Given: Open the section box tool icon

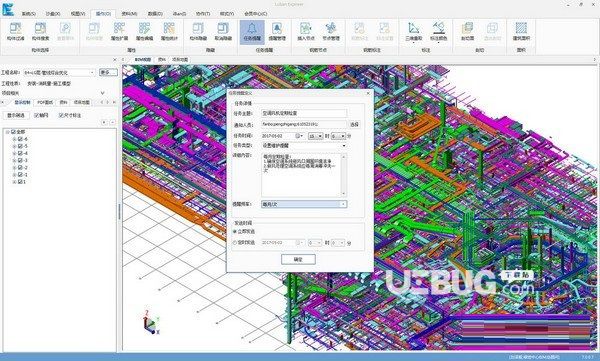Looking at the screenshot, I should pyautogui.click(x=468, y=31).
